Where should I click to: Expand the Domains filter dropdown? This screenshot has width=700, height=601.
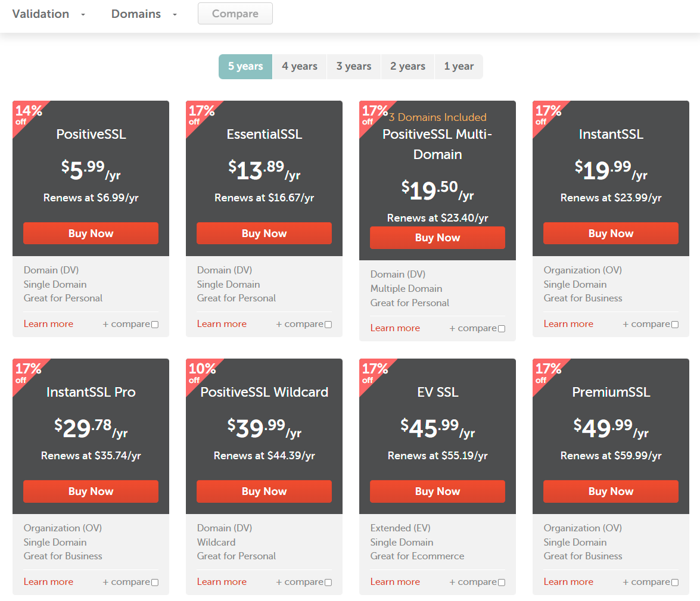click(144, 14)
